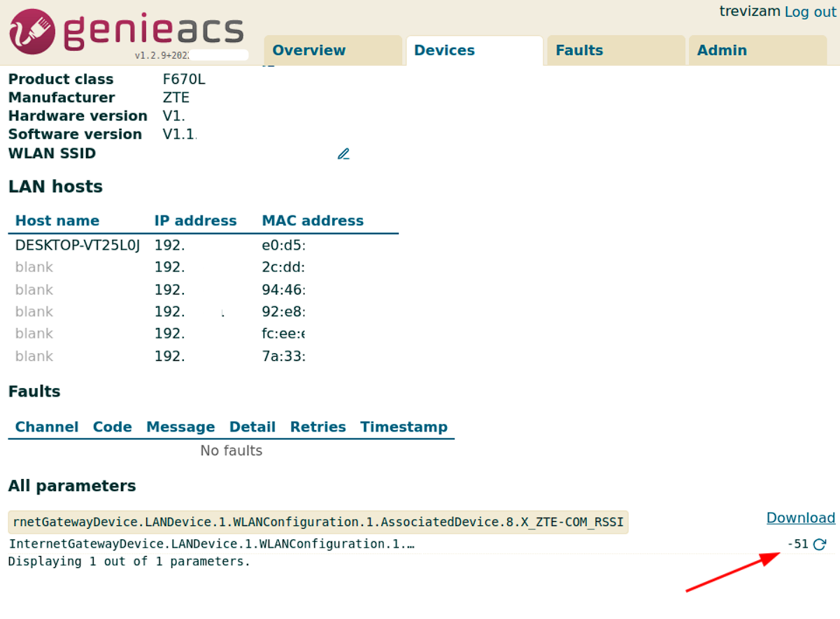Select the 2c:dd: MAC address cell
Screen dimensions: 840x619
(283, 267)
